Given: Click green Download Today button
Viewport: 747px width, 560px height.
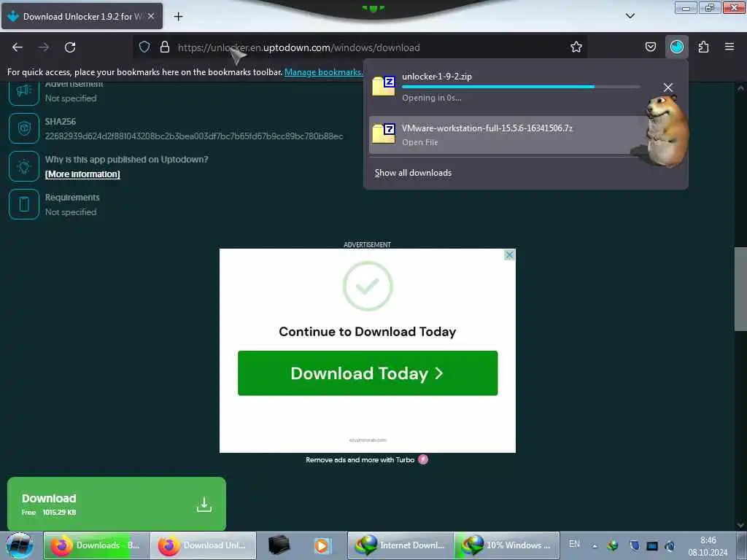Looking at the screenshot, I should tap(368, 373).
